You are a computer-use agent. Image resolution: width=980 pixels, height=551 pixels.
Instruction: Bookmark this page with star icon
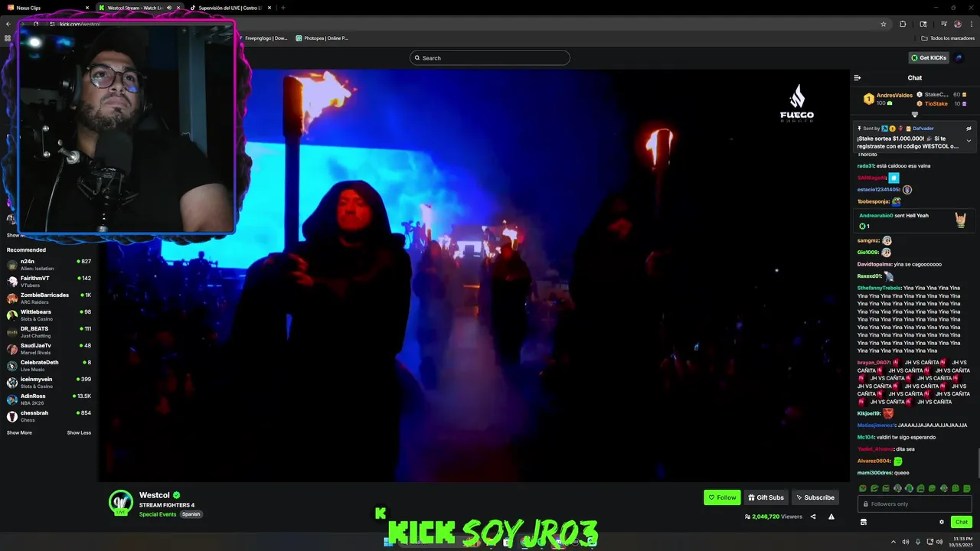coord(884,24)
